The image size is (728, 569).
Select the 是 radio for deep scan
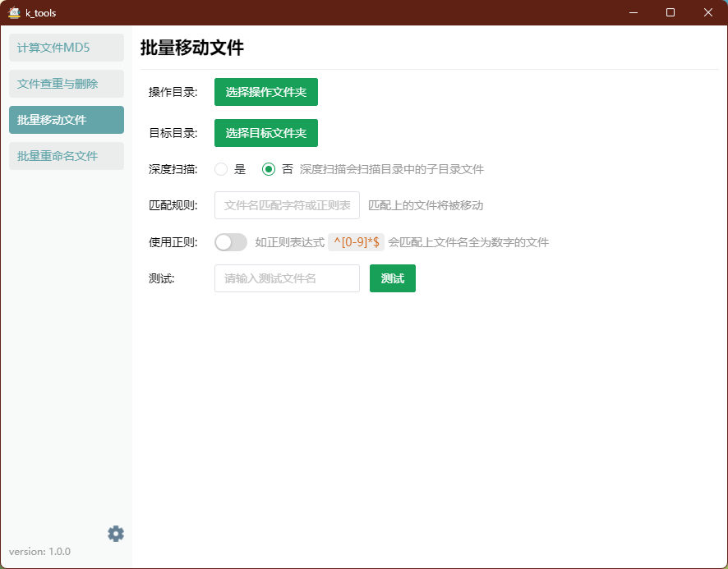coord(220,169)
